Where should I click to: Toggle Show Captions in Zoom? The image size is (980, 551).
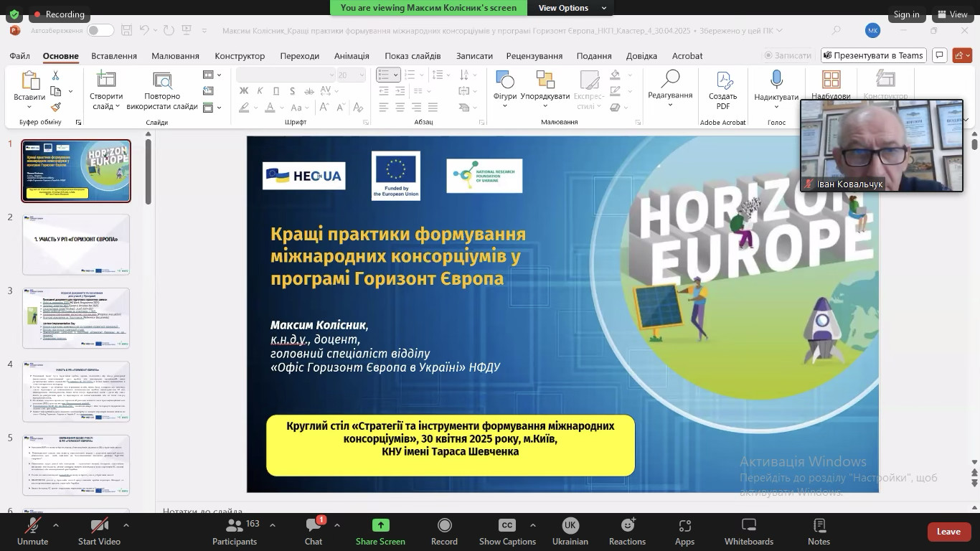[x=507, y=532]
